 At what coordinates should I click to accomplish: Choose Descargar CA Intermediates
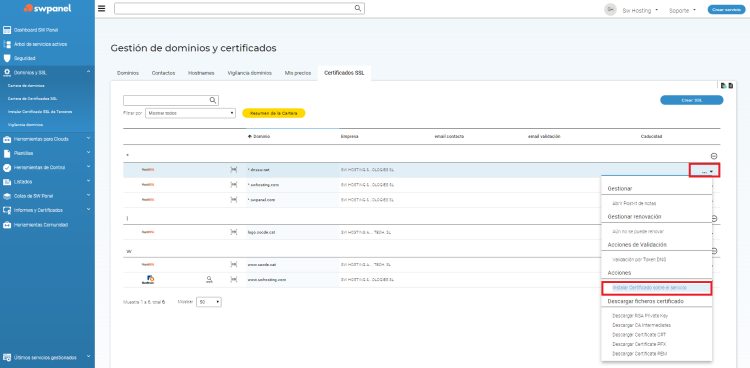pos(641,325)
